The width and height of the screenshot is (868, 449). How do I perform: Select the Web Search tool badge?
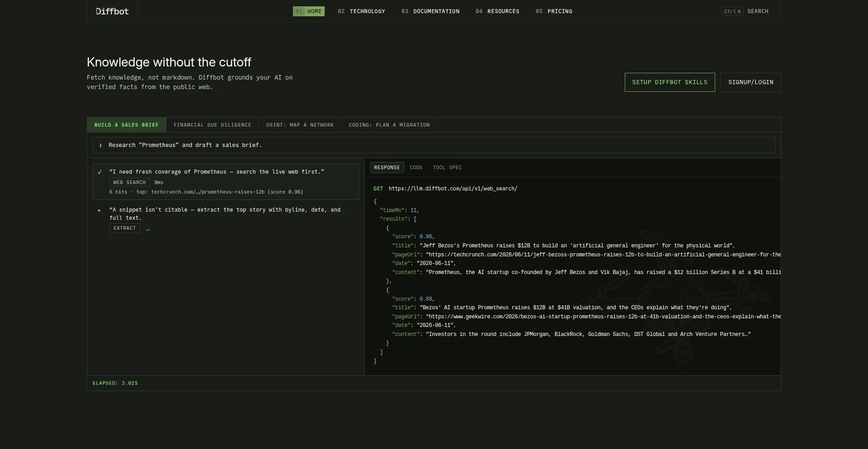pos(129,182)
